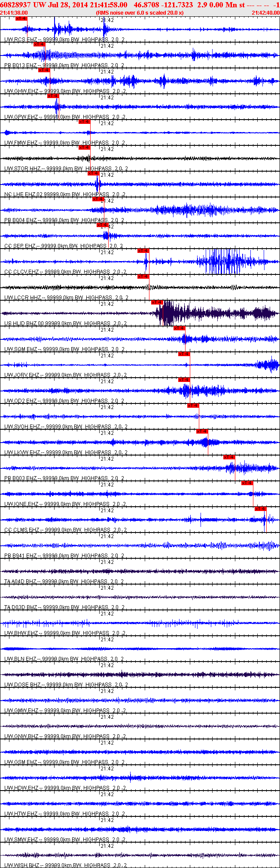Select the red pick marker on the SVOH trace
This screenshot has width=280, height=868.
[x=193, y=406]
